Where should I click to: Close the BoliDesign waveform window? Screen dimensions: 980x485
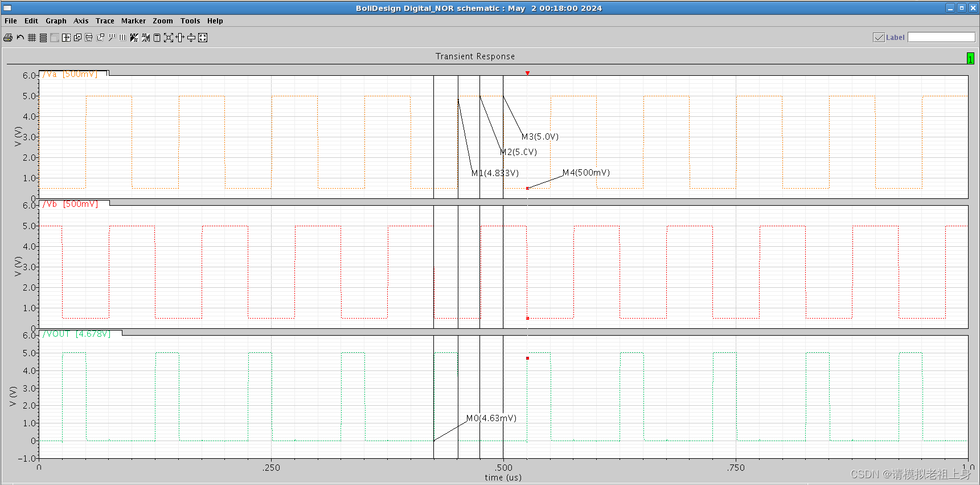[x=973, y=8]
